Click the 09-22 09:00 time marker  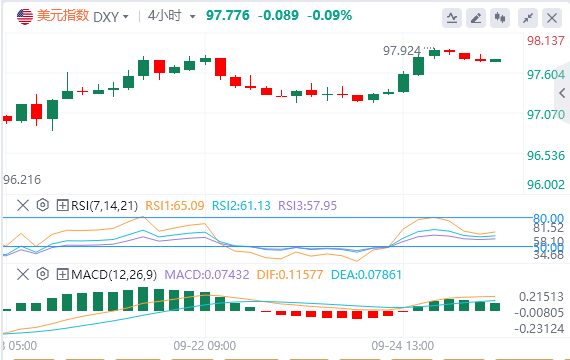205,345
